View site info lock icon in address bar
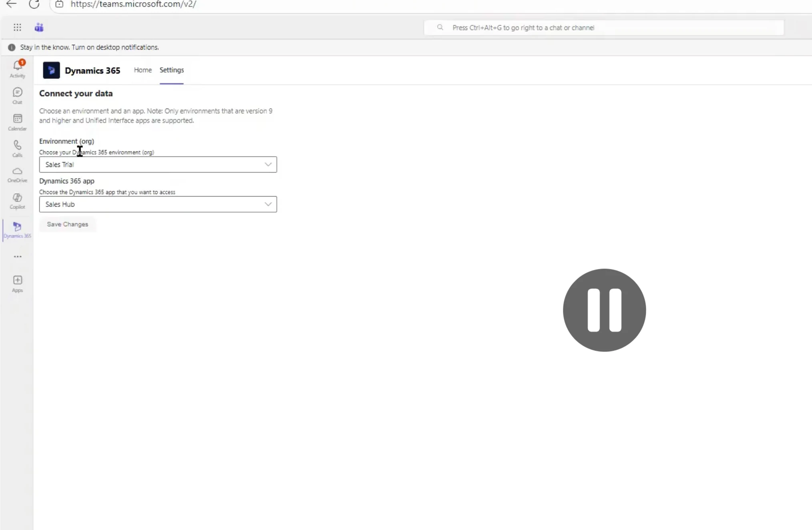The width and height of the screenshot is (812, 530). pyautogui.click(x=59, y=4)
